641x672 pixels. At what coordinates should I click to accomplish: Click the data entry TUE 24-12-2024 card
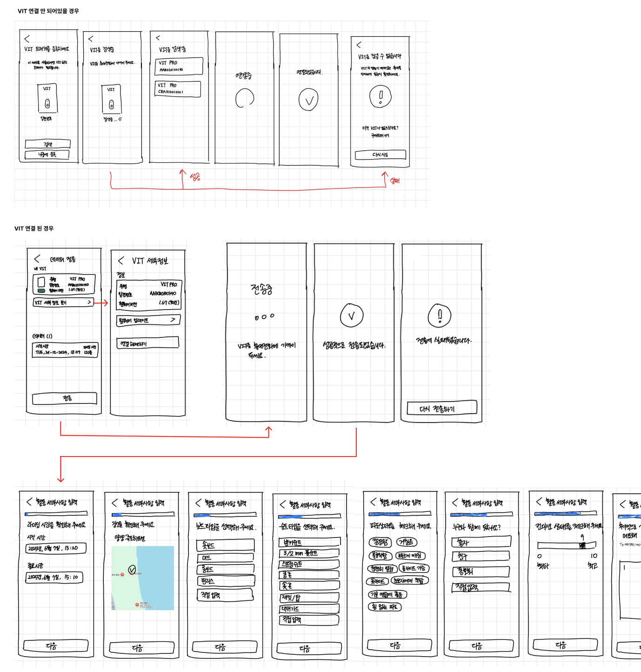[66, 350]
